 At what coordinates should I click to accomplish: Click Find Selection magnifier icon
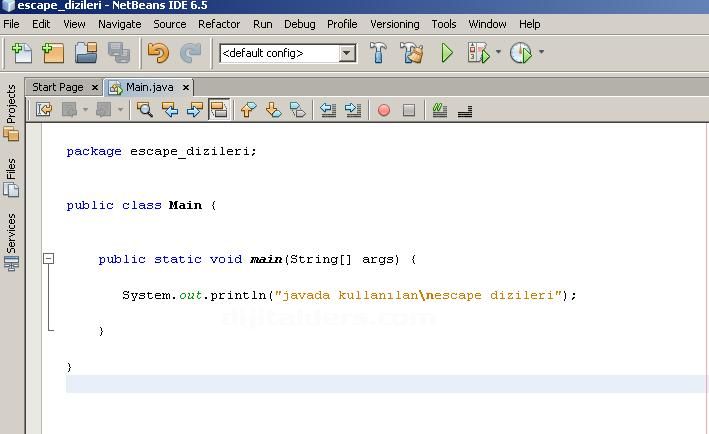[x=145, y=110]
